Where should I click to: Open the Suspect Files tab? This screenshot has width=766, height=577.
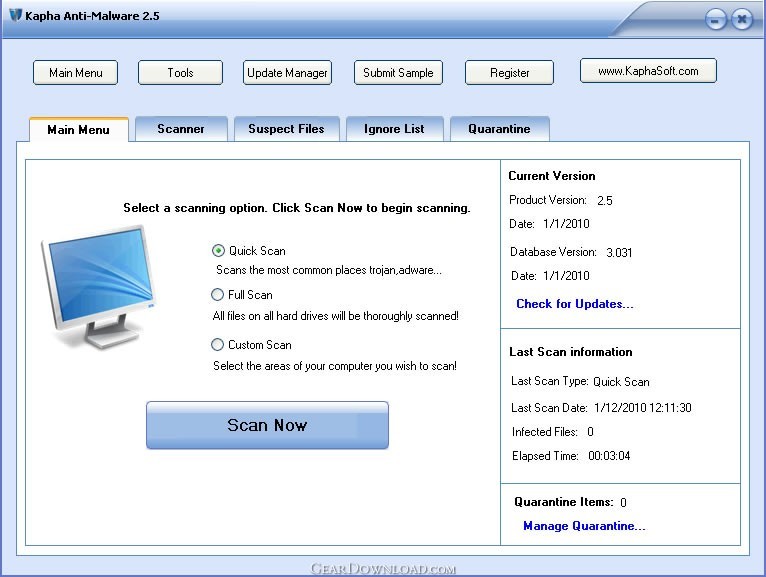(x=286, y=129)
